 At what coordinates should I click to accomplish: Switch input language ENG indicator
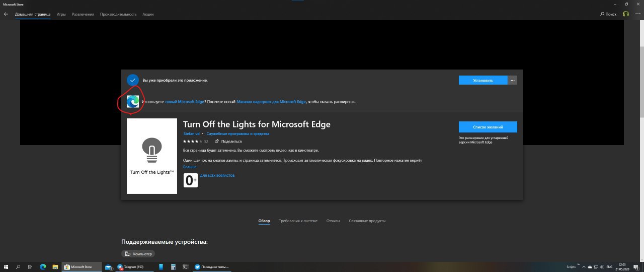coord(609,267)
